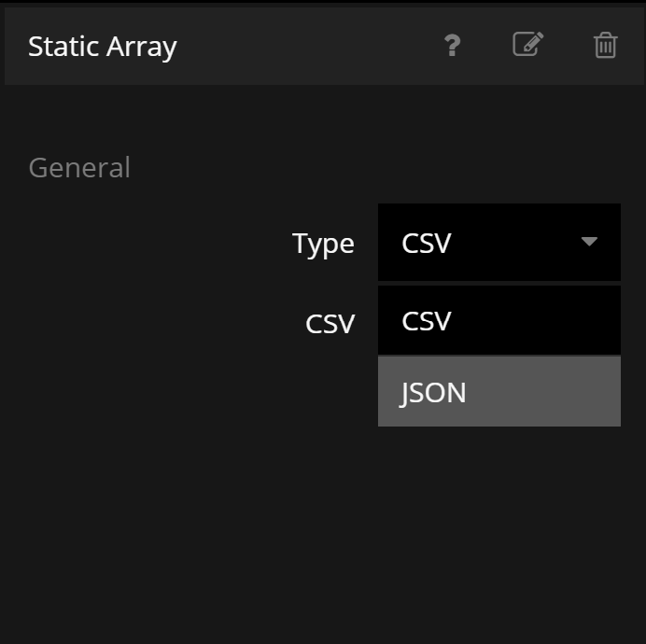Collapse the open Type dropdown list
Viewport: 646px width, 644px height.
point(588,242)
